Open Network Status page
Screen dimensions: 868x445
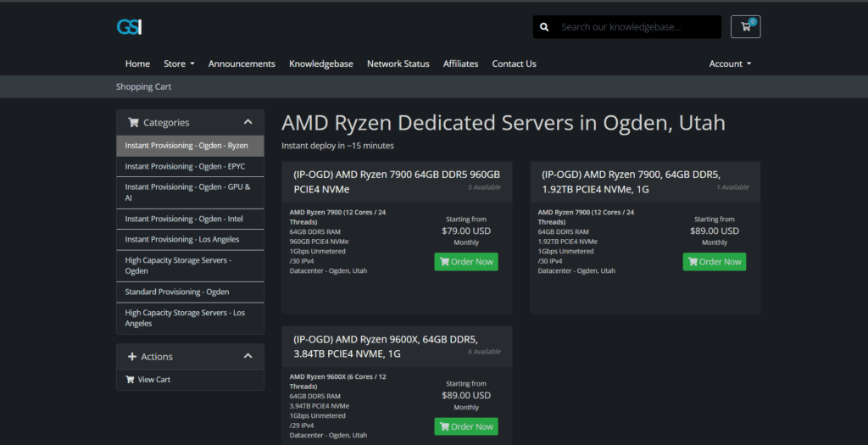398,64
